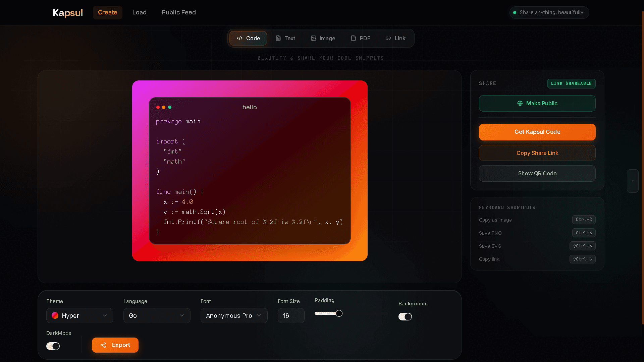Toggle the DarkMode switch
Image resolution: width=644 pixels, height=362 pixels.
point(53,346)
